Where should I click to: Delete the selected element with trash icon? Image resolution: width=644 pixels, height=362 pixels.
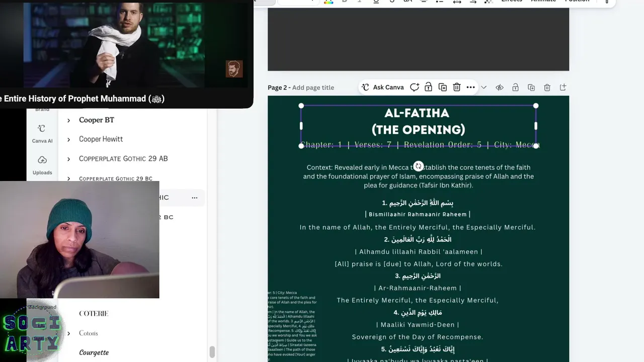point(456,87)
